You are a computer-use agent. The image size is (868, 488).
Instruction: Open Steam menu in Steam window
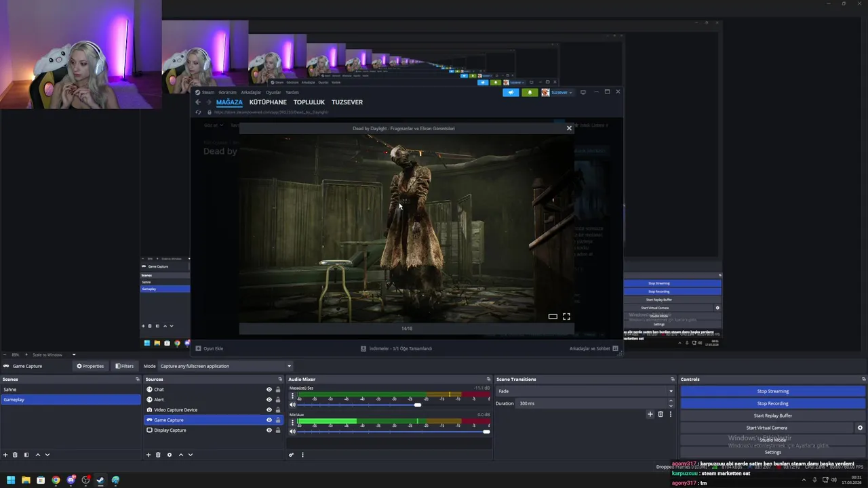[x=208, y=92]
